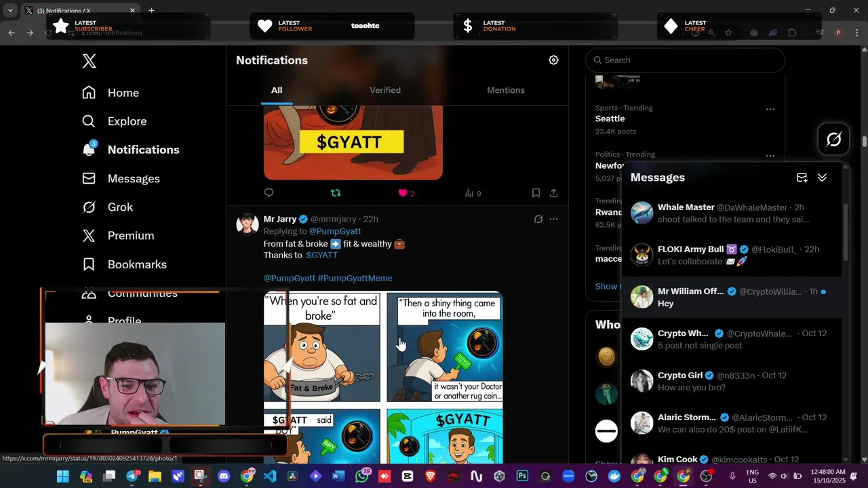The image size is (868, 488).
Task: Open FLOKI Army Bull conversation
Action: [731, 255]
